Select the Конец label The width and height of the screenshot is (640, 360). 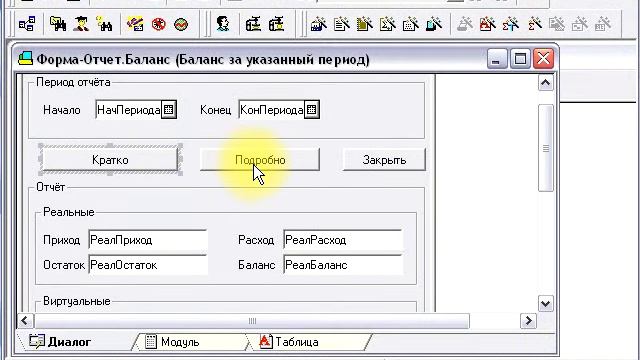click(216, 110)
